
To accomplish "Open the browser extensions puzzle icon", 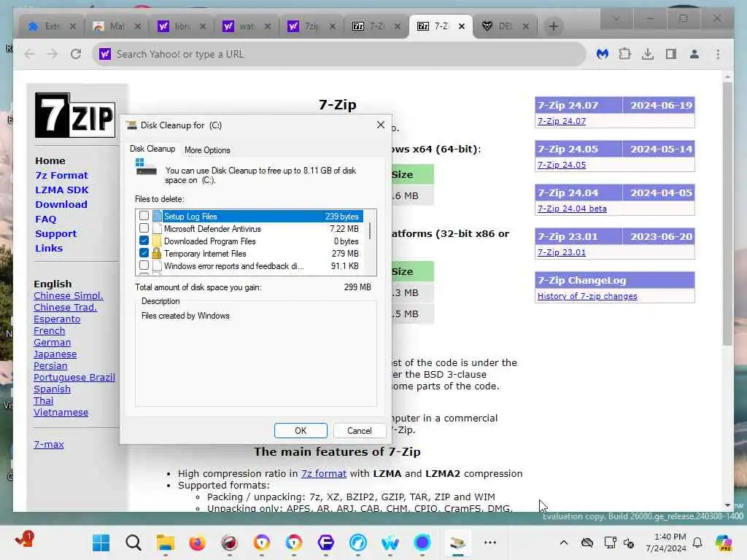I will pyautogui.click(x=624, y=54).
